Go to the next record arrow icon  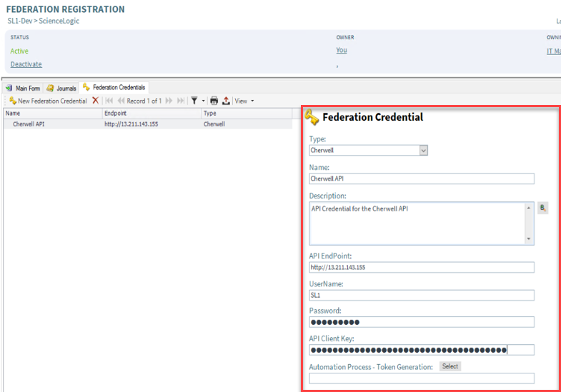click(x=169, y=101)
